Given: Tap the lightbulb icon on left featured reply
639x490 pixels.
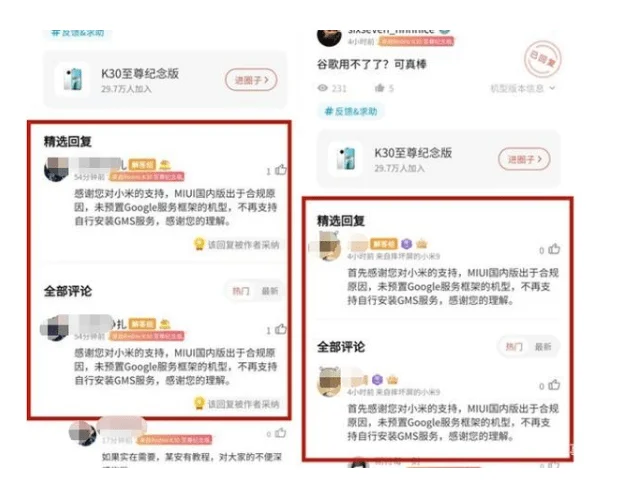Looking at the screenshot, I should pos(199,244).
